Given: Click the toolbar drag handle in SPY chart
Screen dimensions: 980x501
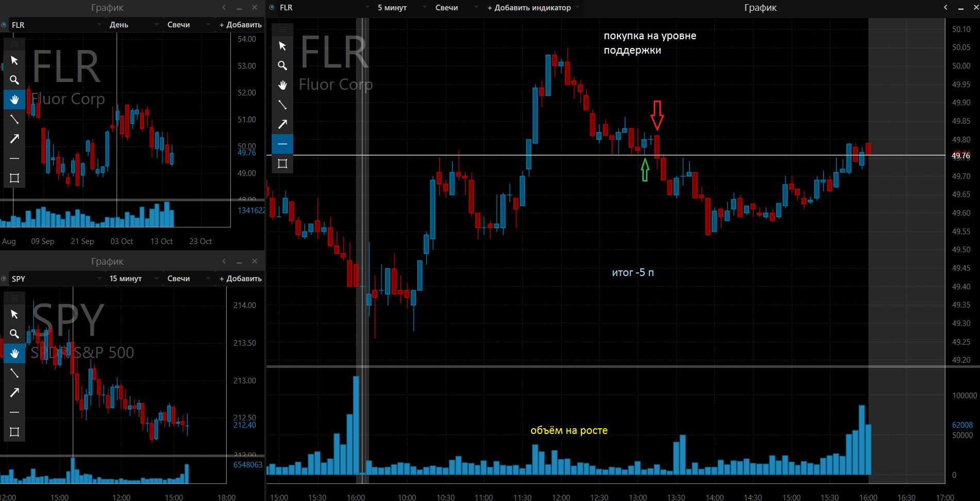Looking at the screenshot, I should (14, 298).
